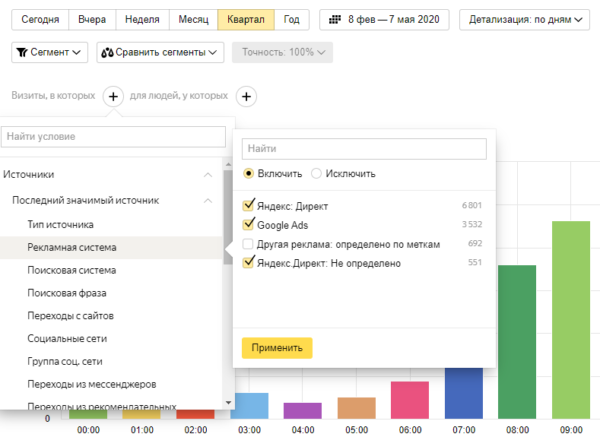Add a condition for людей, у которых

[x=246, y=96]
